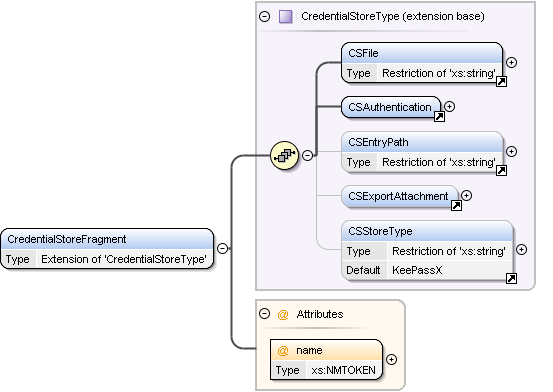
Task: Click the Type label in CredentialStoreFragment
Action: tap(17, 259)
